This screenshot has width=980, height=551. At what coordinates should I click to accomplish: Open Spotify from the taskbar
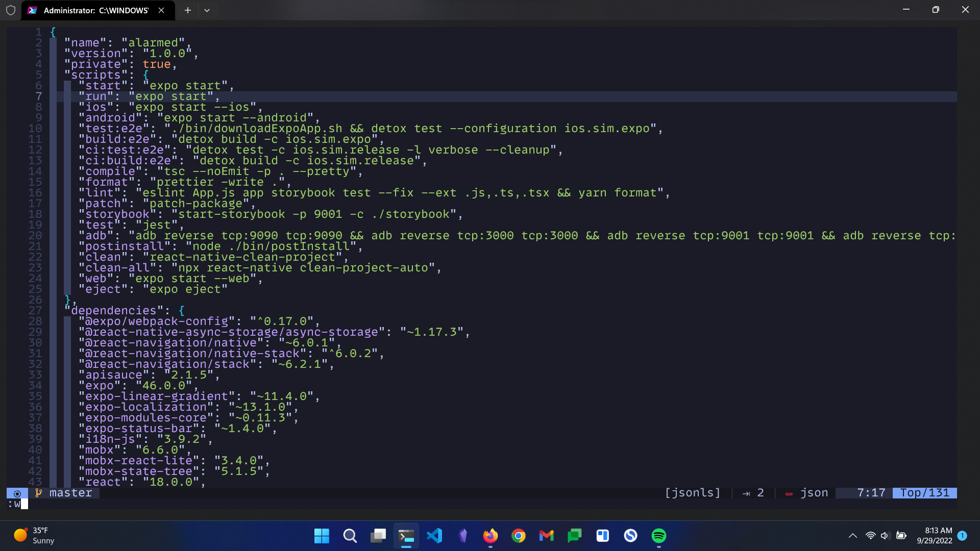pos(658,536)
